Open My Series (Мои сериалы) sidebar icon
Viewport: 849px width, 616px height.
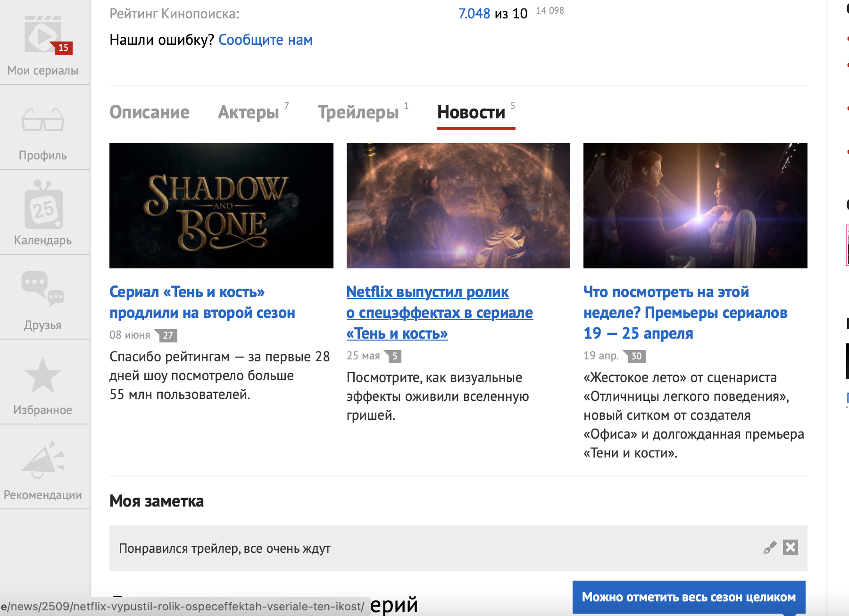click(42, 35)
